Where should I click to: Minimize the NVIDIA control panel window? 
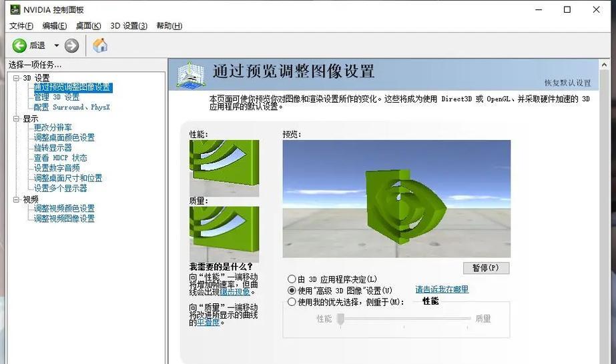coord(539,9)
